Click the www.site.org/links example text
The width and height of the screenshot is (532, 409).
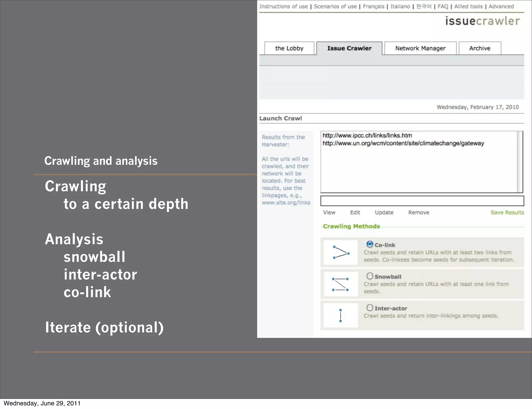click(286, 203)
